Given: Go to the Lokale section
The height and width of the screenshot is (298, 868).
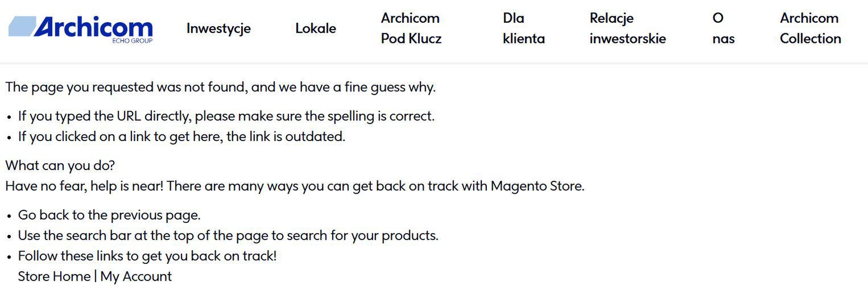Looking at the screenshot, I should click(x=316, y=28).
